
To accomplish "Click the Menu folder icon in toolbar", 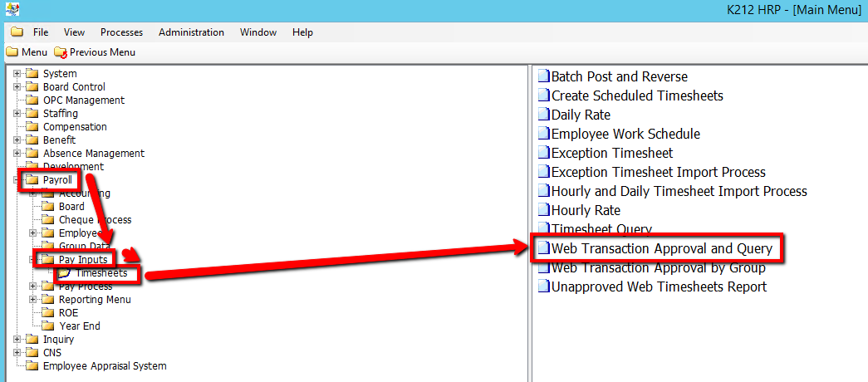I will tap(12, 52).
